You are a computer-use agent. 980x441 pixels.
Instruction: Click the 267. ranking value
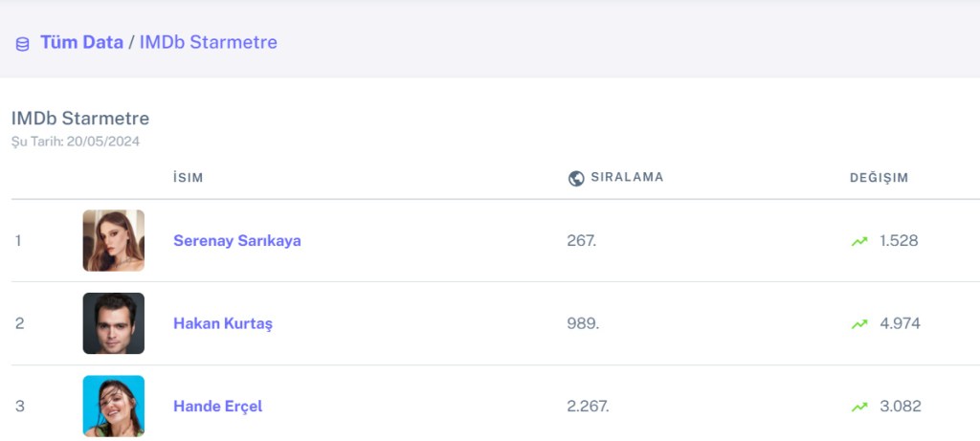(x=581, y=241)
